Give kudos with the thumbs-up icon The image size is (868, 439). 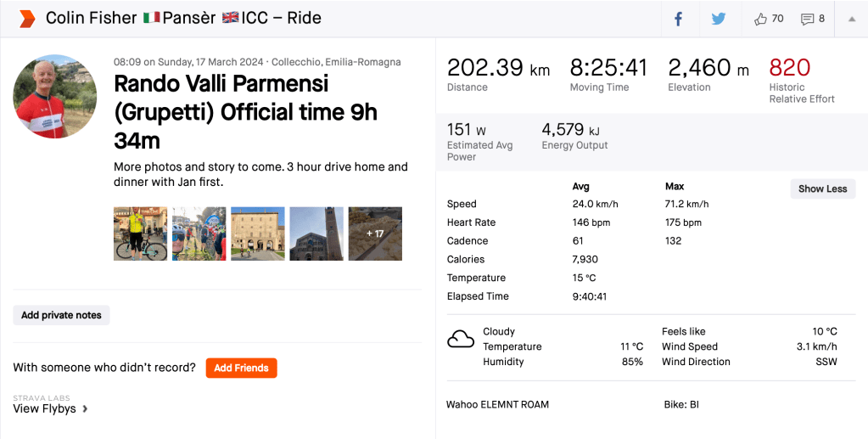761,19
